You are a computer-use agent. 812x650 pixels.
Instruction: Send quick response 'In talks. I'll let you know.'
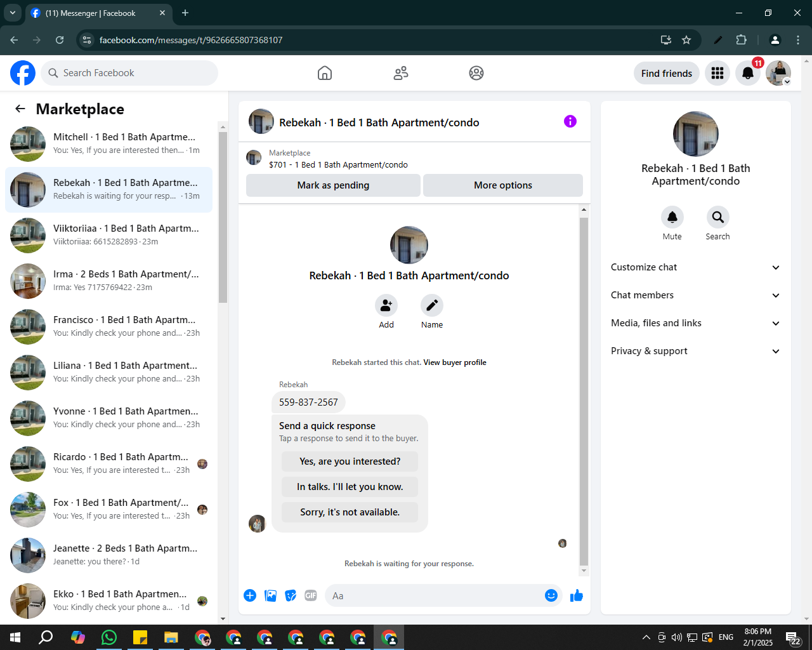pyautogui.click(x=350, y=487)
